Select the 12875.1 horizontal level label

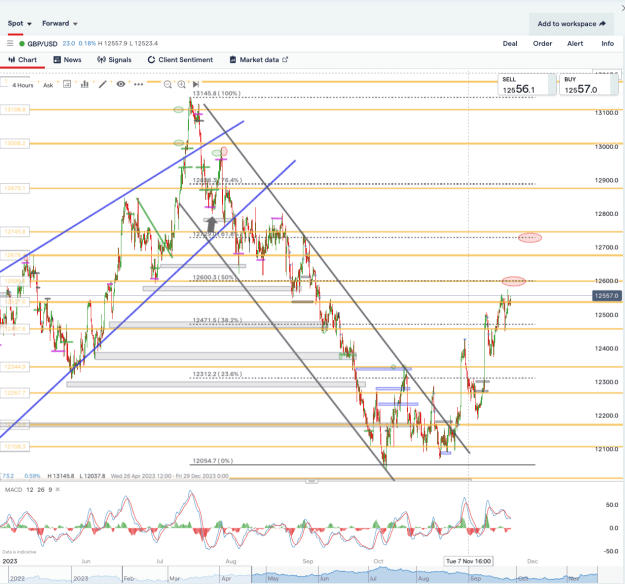[15, 188]
